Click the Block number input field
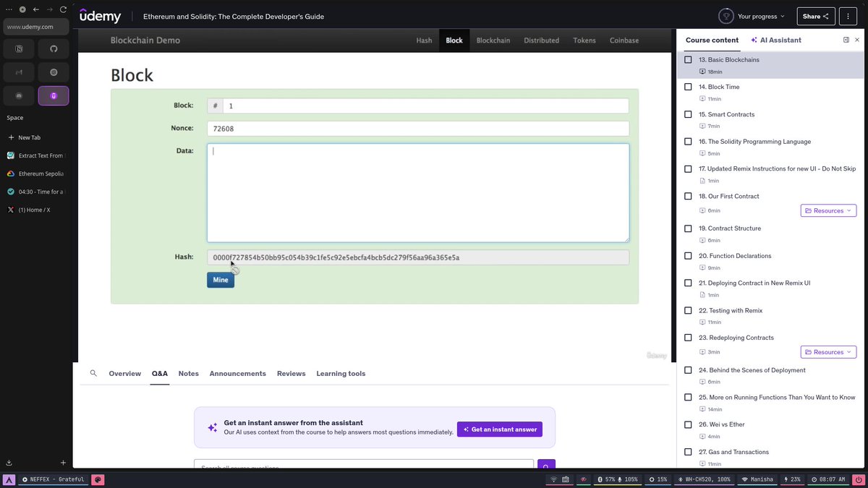 [x=425, y=106]
